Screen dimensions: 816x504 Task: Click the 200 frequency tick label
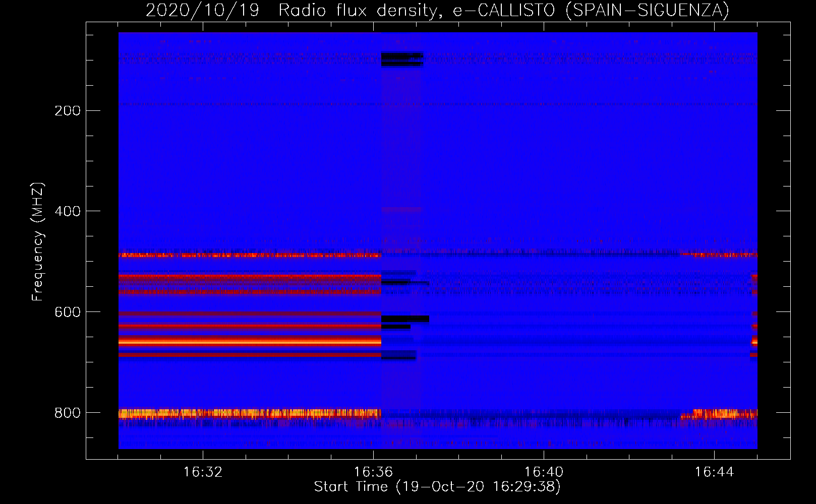(68, 110)
